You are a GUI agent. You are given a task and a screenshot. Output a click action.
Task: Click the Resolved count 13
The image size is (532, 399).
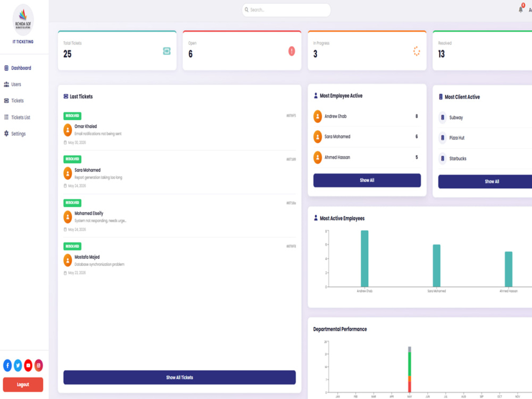point(441,54)
